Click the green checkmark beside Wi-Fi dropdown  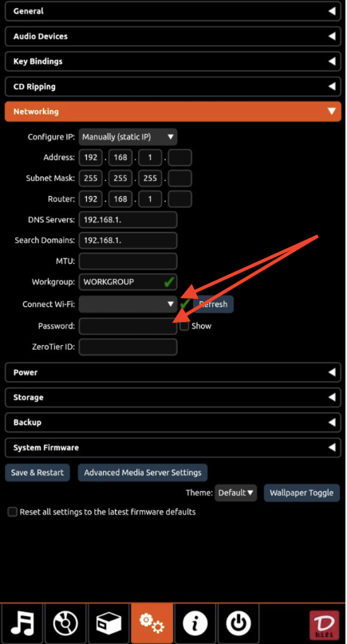click(185, 304)
